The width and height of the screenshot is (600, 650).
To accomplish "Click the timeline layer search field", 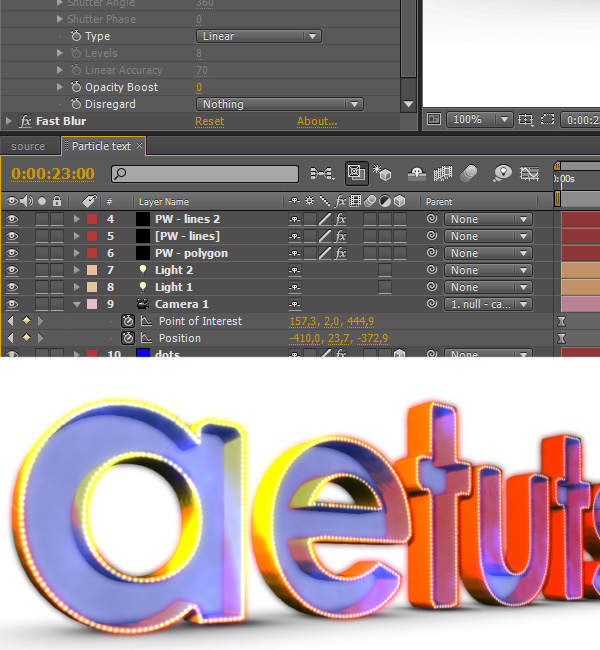I will pyautogui.click(x=205, y=173).
